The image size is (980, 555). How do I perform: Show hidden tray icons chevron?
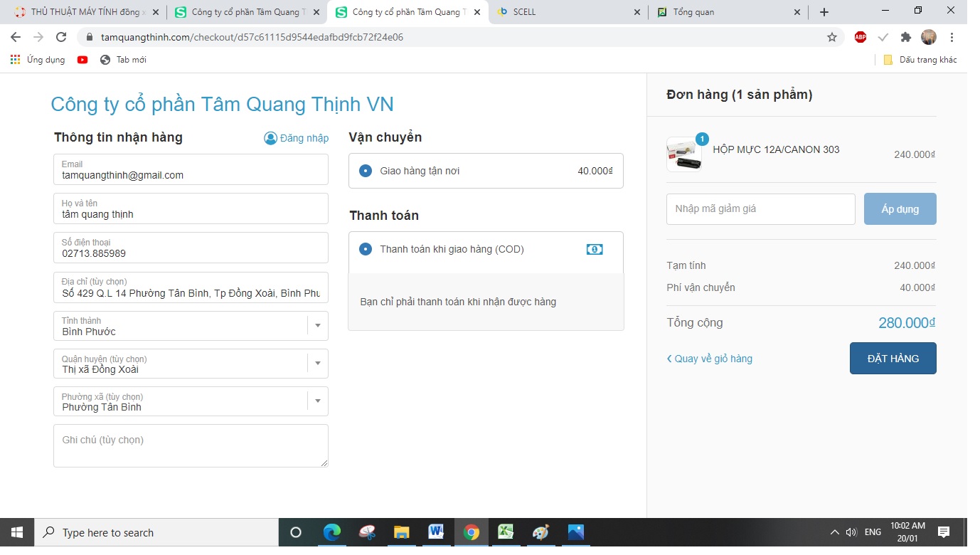click(835, 532)
